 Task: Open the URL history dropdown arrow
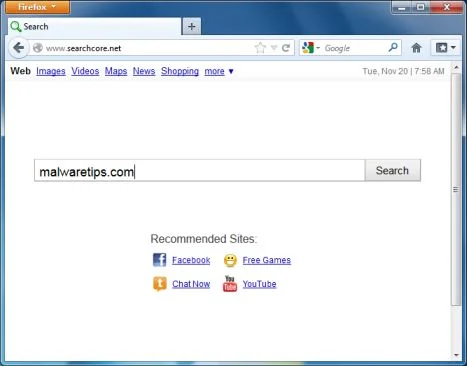tap(274, 48)
